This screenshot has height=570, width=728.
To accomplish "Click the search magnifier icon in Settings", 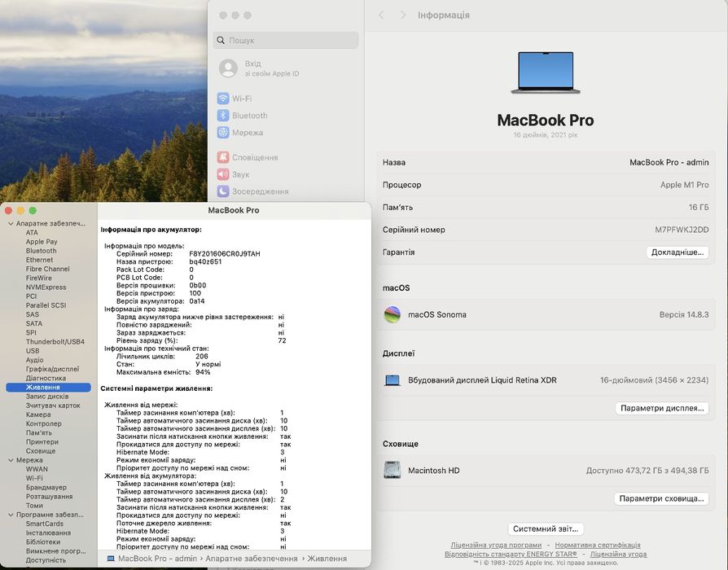I will 221,41.
